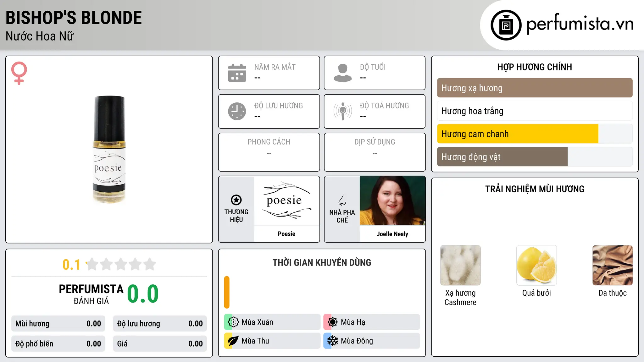Click the person icon for Độ Tuổi
Screen dimensions: 644x362
point(343,73)
